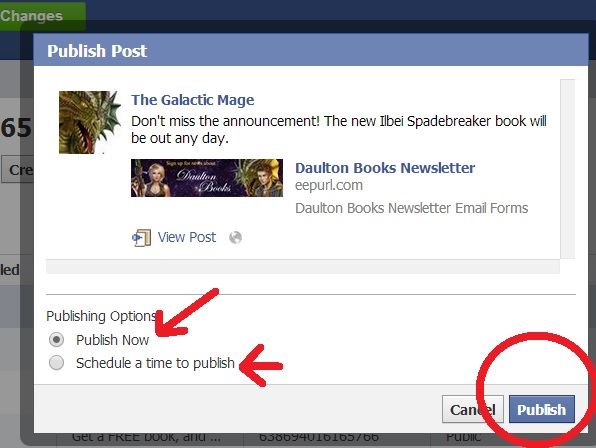The image size is (596, 448).
Task: Click the post announcement message text
Action: coord(339,130)
